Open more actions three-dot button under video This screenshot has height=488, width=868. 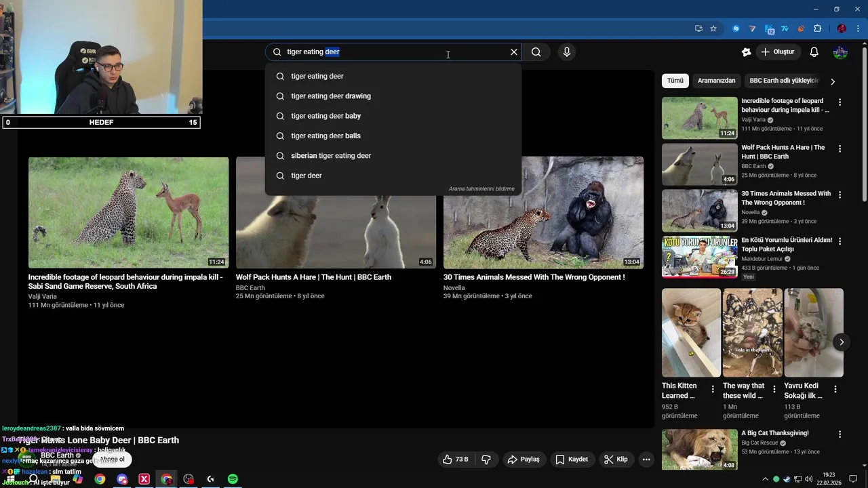point(646,460)
